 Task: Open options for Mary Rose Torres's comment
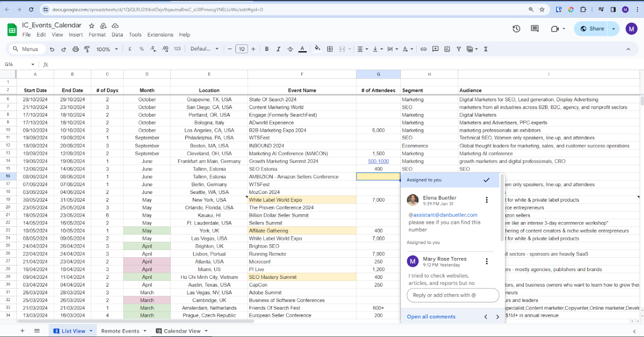click(486, 261)
